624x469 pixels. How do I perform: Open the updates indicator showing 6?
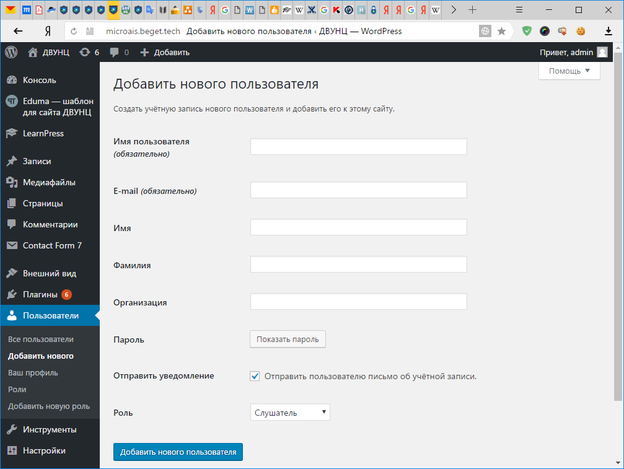[89, 52]
